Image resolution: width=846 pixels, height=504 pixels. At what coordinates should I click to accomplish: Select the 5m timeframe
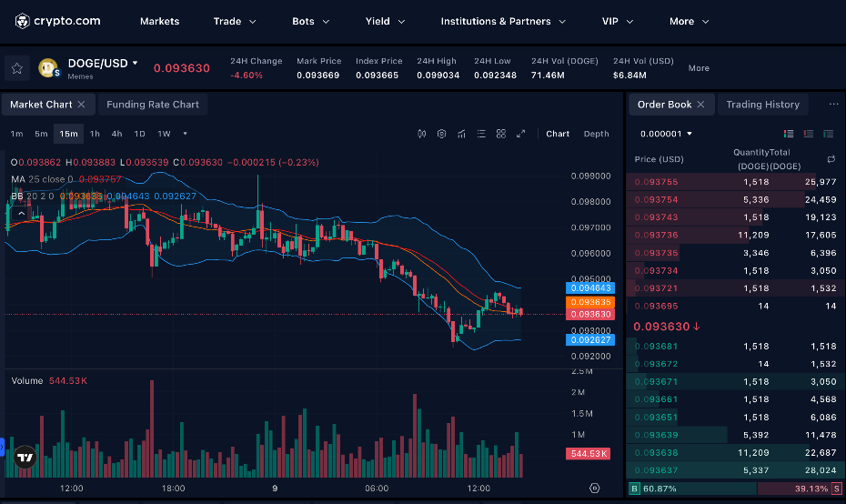[41, 134]
